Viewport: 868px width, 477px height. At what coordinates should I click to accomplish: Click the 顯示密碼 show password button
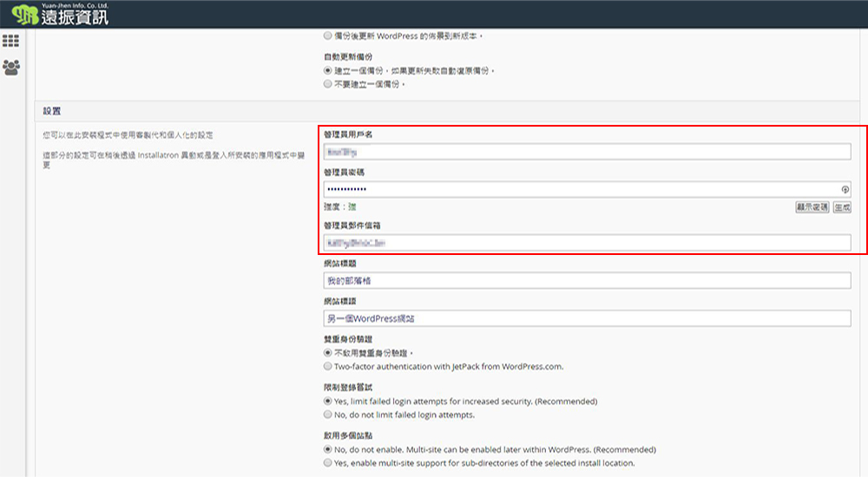pyautogui.click(x=812, y=207)
